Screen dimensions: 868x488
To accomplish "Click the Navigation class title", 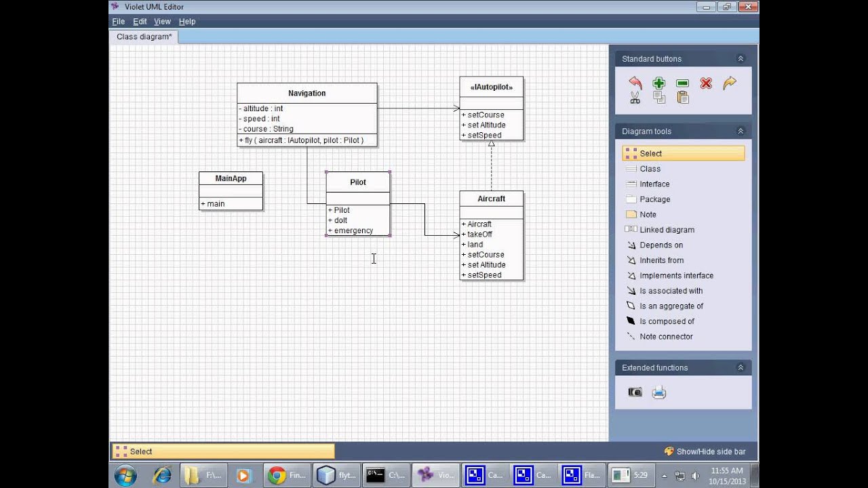I will (x=307, y=93).
